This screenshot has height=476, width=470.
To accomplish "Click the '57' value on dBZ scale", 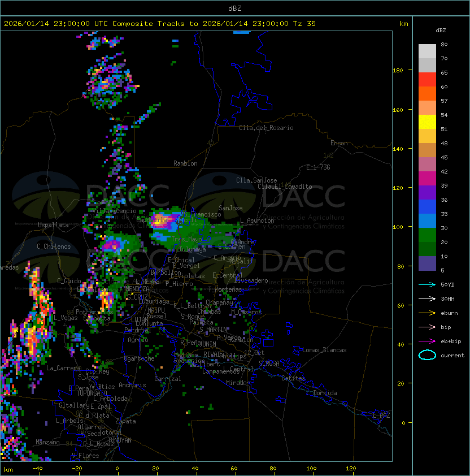I will pyautogui.click(x=444, y=101).
